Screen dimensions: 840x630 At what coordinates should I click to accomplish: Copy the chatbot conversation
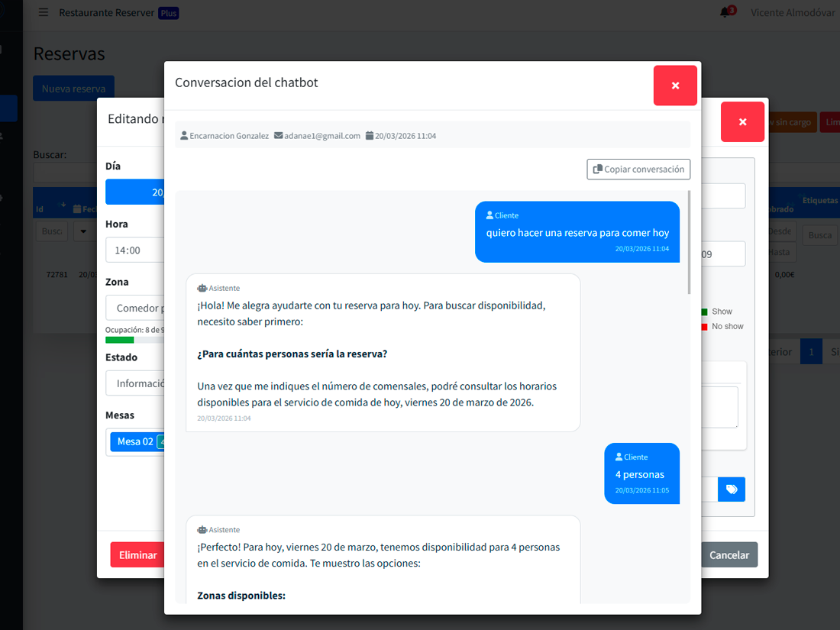[x=638, y=170]
